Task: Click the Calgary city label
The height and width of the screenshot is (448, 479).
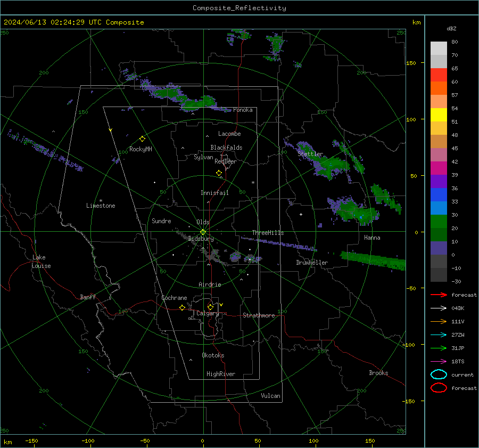Action: coord(208,313)
